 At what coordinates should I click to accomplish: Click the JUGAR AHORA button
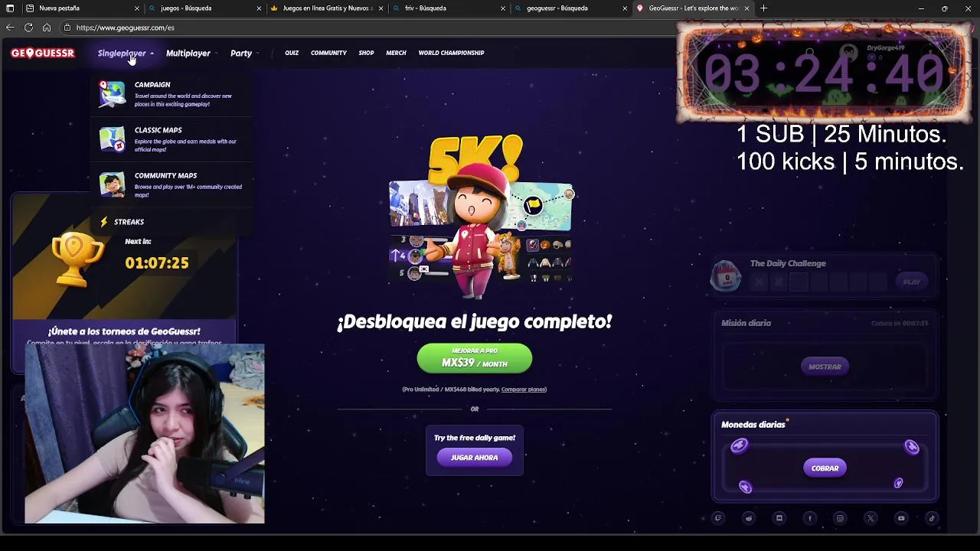coord(475,458)
